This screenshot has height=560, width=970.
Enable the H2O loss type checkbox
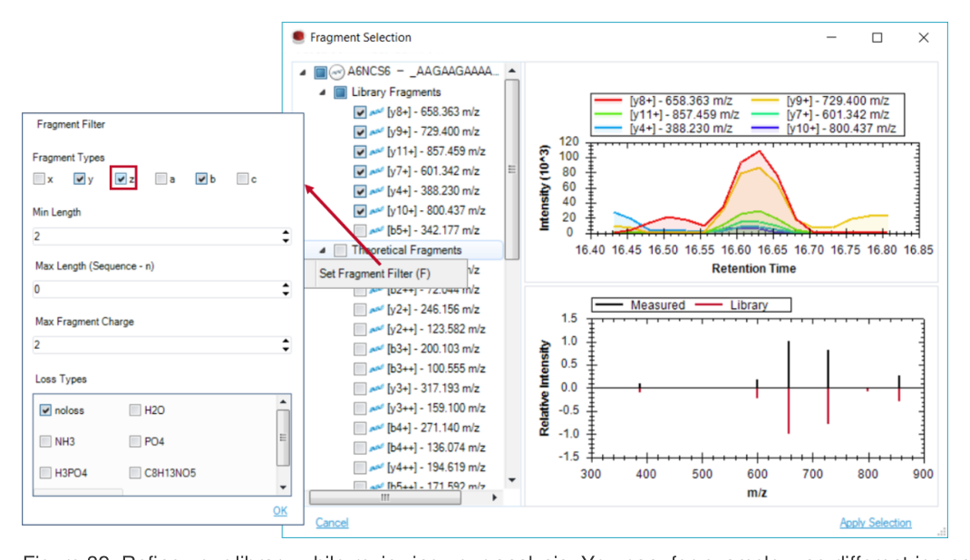click(135, 410)
